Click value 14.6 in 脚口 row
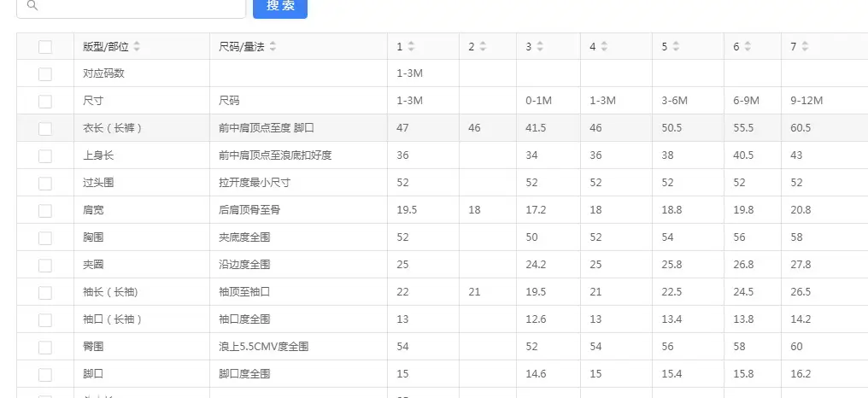Viewport: 868px width, 398px height. (x=536, y=374)
